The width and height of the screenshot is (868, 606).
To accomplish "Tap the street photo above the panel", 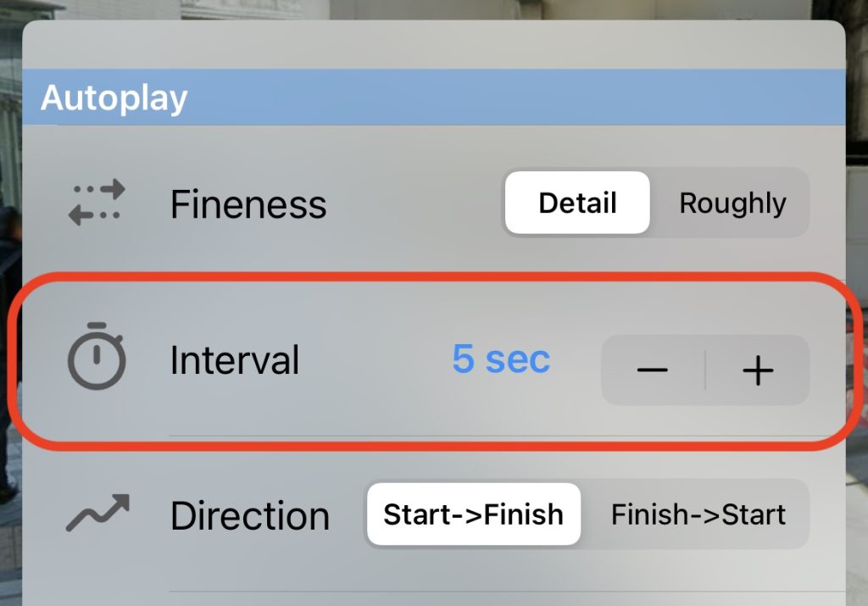I will [x=433, y=9].
